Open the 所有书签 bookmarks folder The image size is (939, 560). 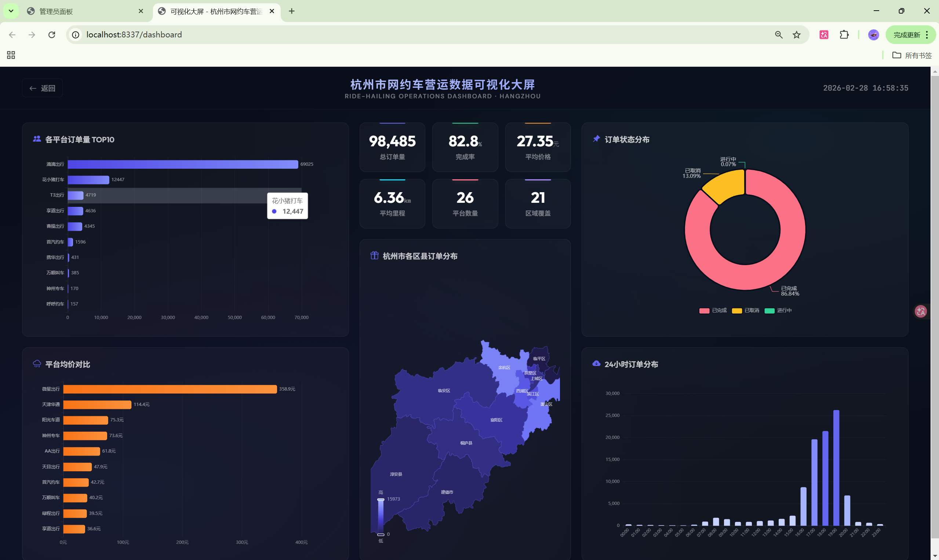click(912, 55)
